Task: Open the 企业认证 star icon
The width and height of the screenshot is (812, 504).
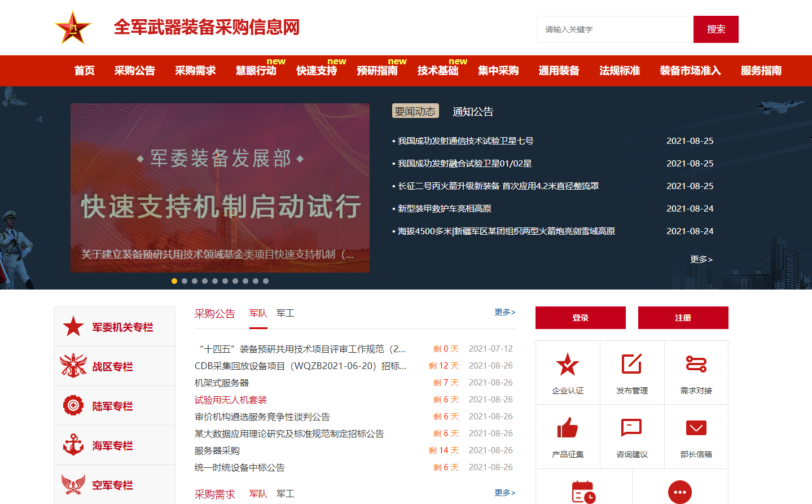Action: click(568, 364)
